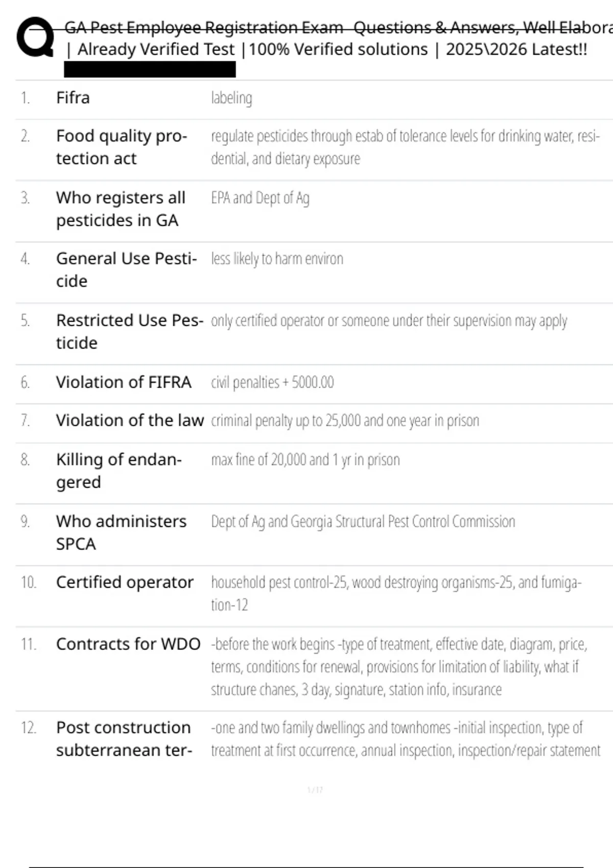Select the 'Who administers SPCA' question
Screen dimensions: 613x868
(121, 532)
